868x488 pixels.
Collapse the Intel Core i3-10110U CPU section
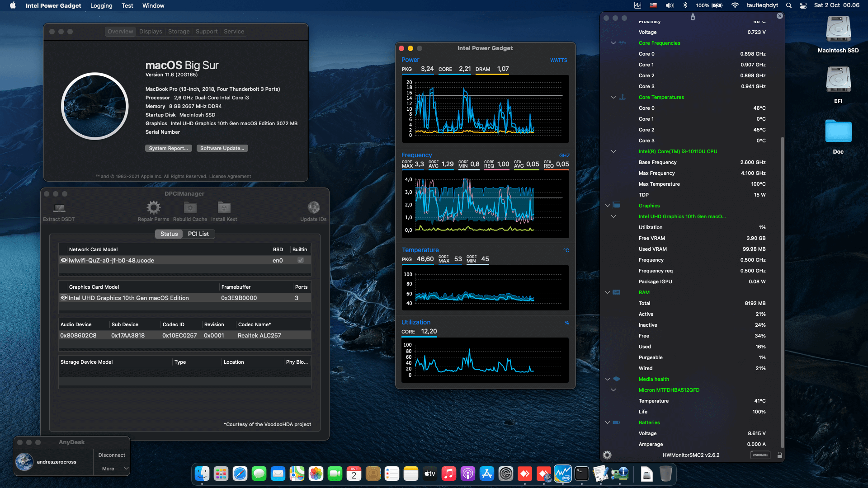(613, 151)
